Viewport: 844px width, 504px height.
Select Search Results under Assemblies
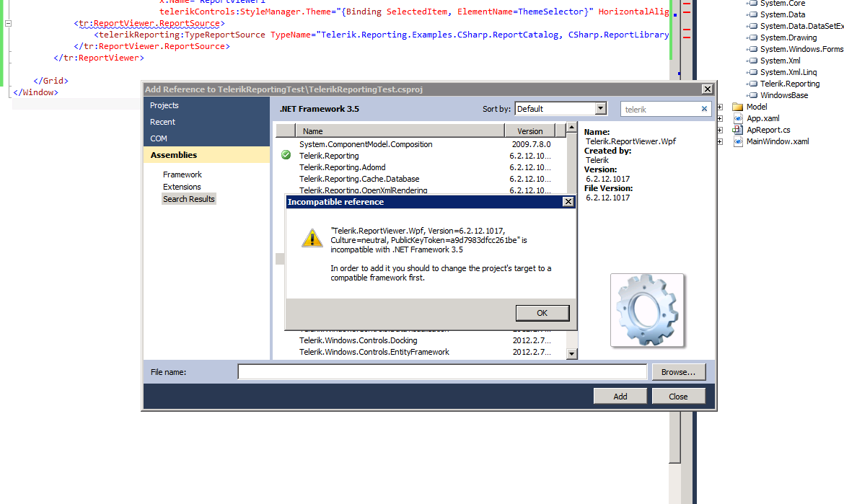(x=189, y=199)
